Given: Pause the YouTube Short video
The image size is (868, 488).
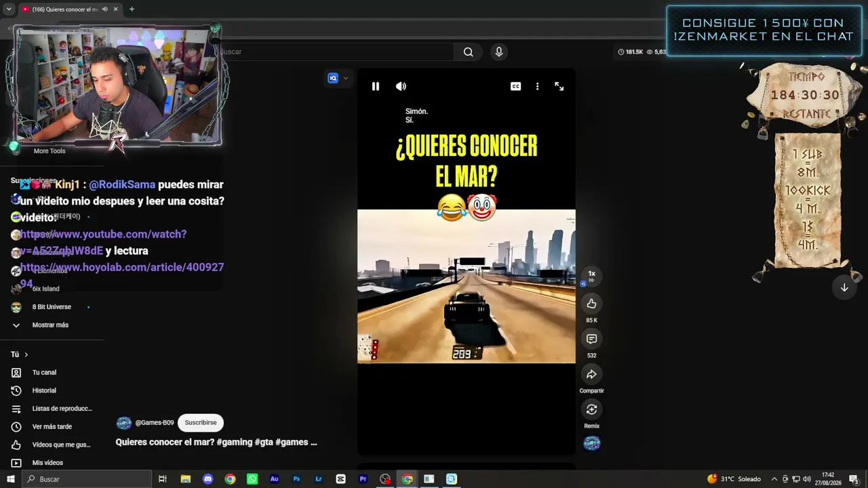Looking at the screenshot, I should pos(376,86).
